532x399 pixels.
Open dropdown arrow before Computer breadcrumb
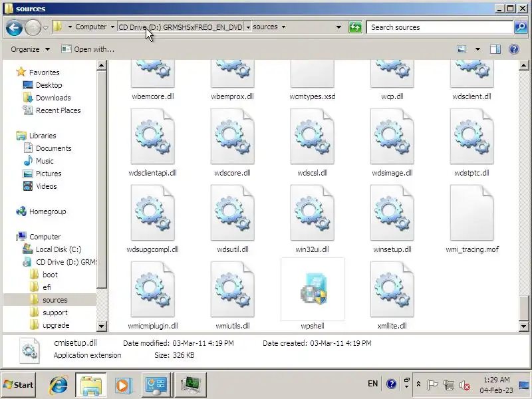[x=70, y=27]
